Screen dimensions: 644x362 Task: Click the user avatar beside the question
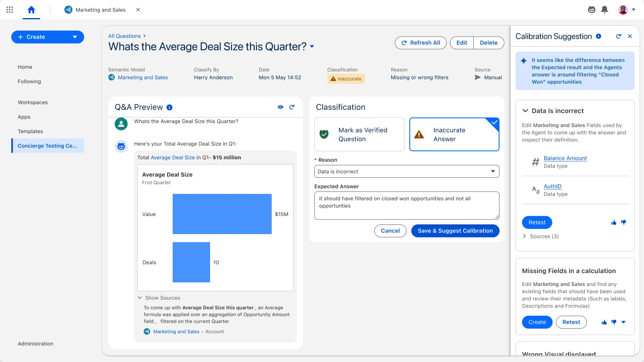pyautogui.click(x=121, y=124)
